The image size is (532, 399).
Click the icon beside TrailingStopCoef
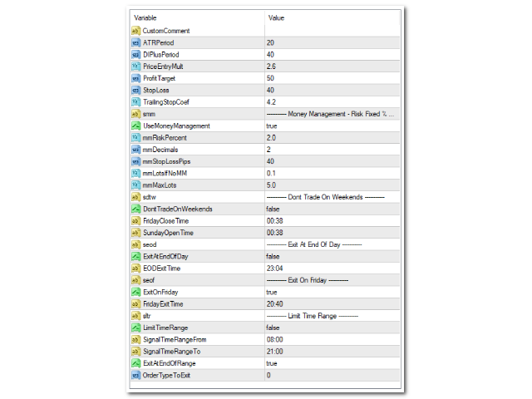point(135,102)
